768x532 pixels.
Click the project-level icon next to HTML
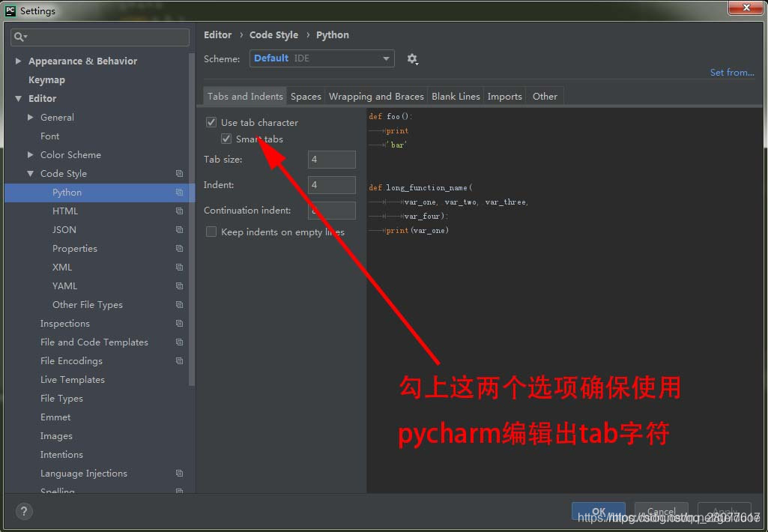(179, 211)
